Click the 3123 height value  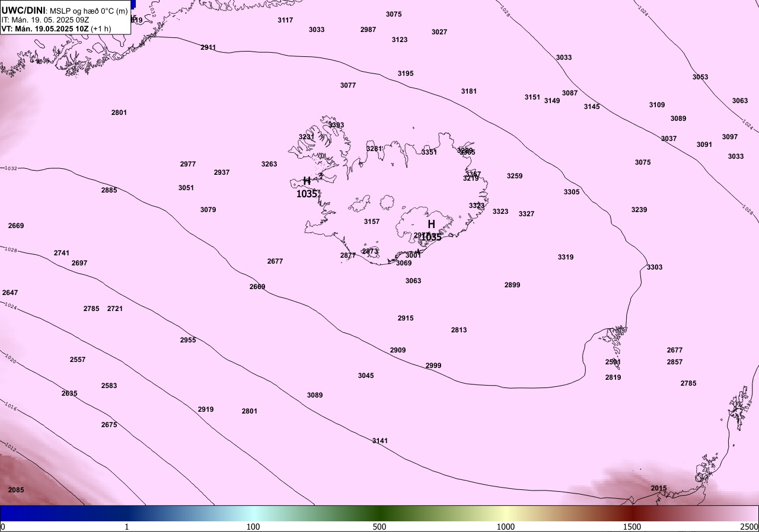coord(400,40)
